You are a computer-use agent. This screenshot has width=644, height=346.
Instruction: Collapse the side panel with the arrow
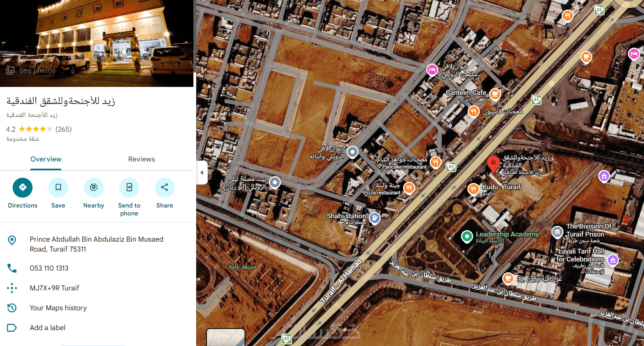202,173
